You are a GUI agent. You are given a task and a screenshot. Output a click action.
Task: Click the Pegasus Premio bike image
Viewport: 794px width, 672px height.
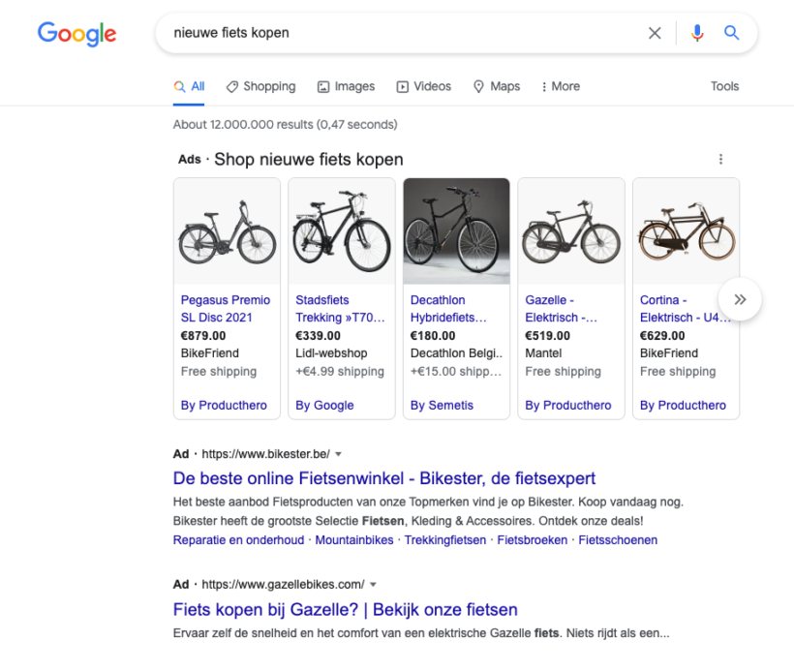pos(227,231)
